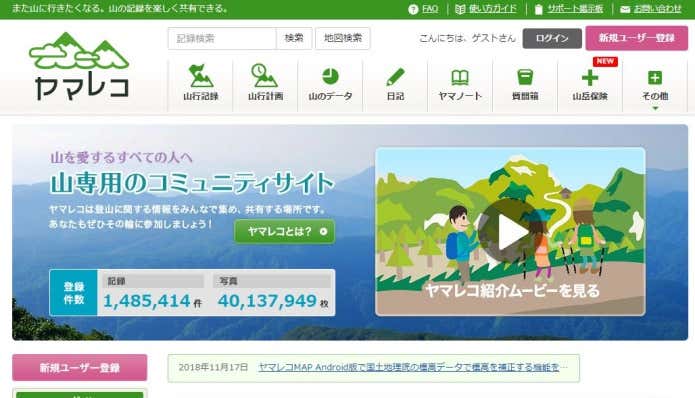The width and height of the screenshot is (695, 398).
Task: Click the 検索 search button
Action: tap(294, 38)
